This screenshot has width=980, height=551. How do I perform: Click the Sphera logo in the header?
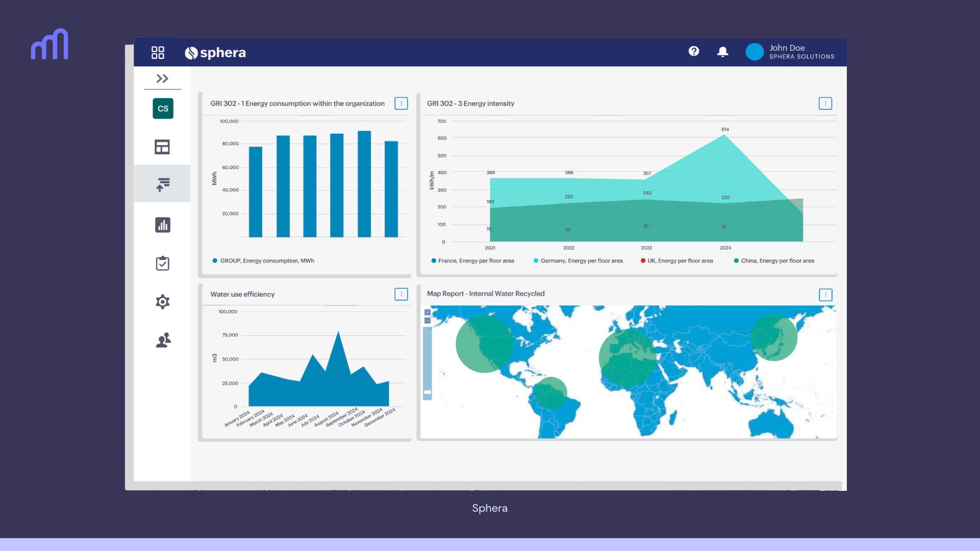[215, 52]
